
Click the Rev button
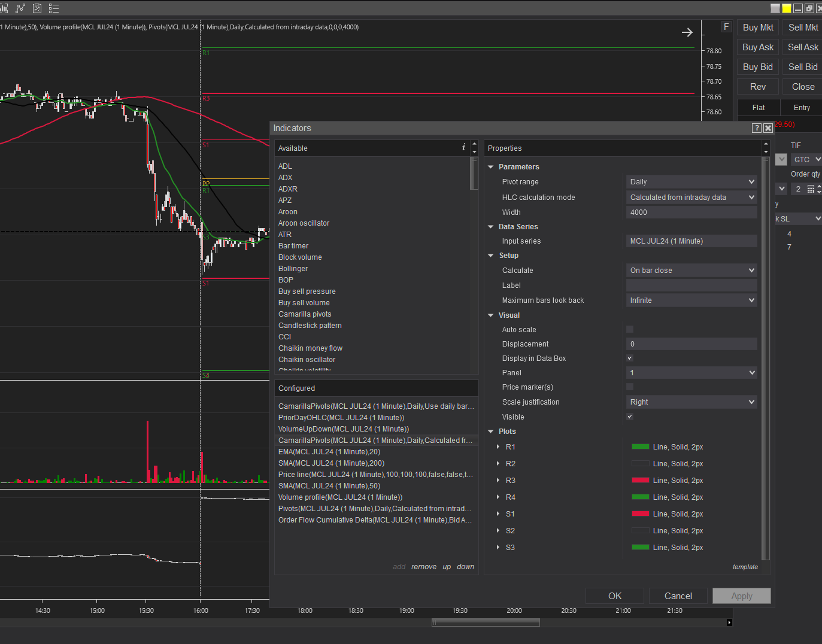(x=758, y=87)
